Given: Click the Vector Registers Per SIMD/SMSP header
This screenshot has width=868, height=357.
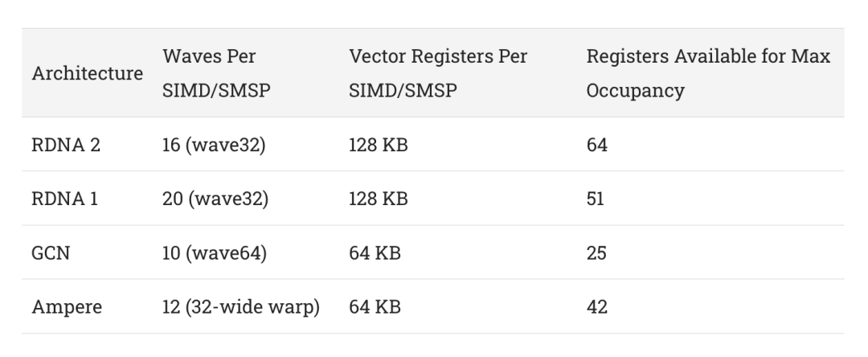Looking at the screenshot, I should (x=438, y=73).
